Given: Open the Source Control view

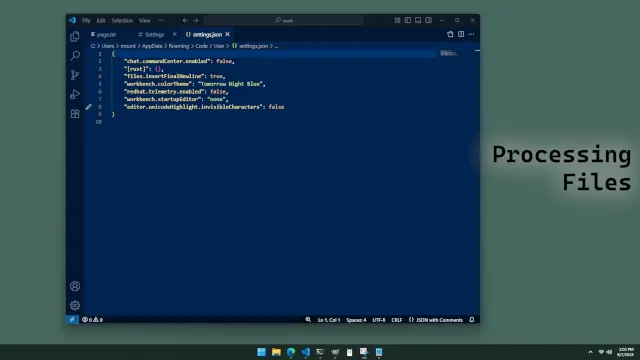Looking at the screenshot, I should [75, 75].
